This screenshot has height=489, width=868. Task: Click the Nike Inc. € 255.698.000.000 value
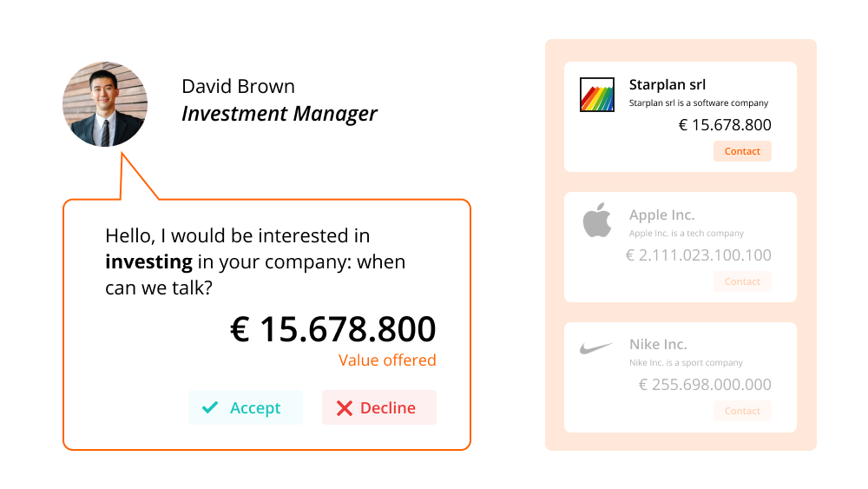tap(705, 385)
